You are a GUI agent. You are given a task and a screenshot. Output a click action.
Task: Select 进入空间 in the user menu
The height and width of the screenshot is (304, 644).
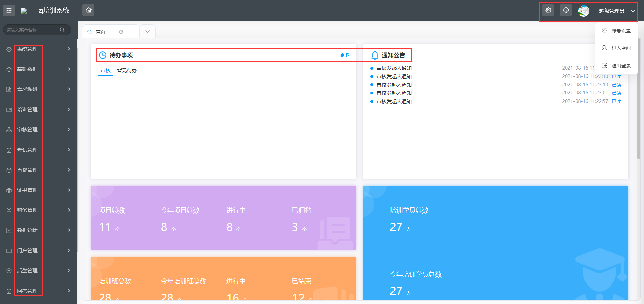click(x=621, y=48)
